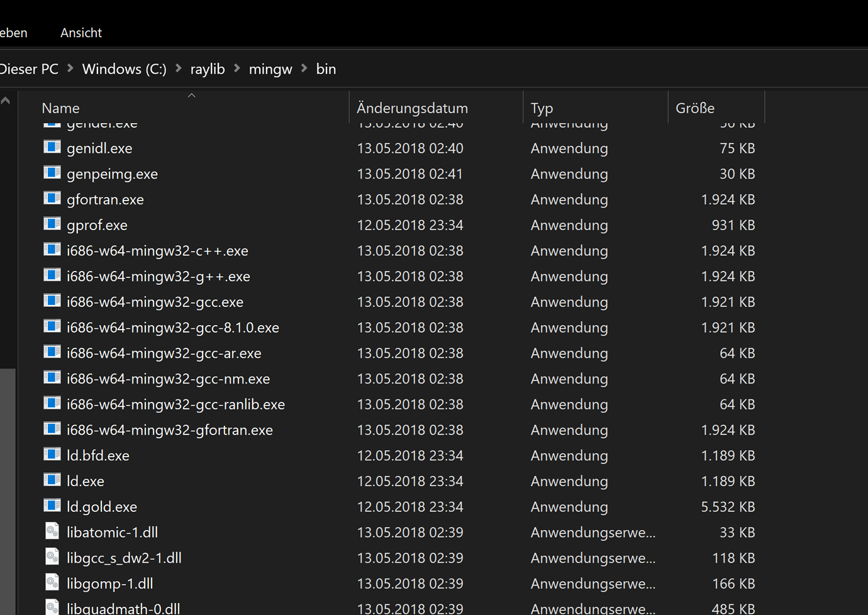The height and width of the screenshot is (615, 868).
Task: Click the Name column sort arrow
Action: pos(191,95)
